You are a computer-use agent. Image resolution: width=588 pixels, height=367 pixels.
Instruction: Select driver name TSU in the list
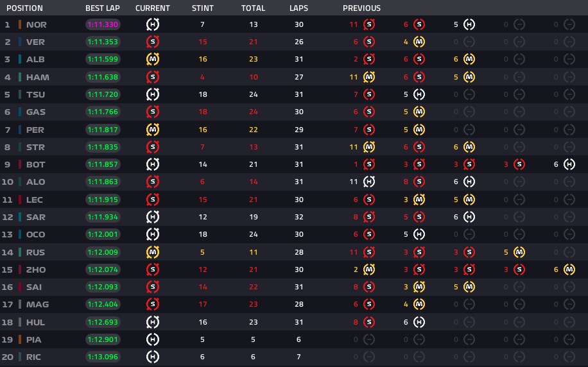point(35,94)
